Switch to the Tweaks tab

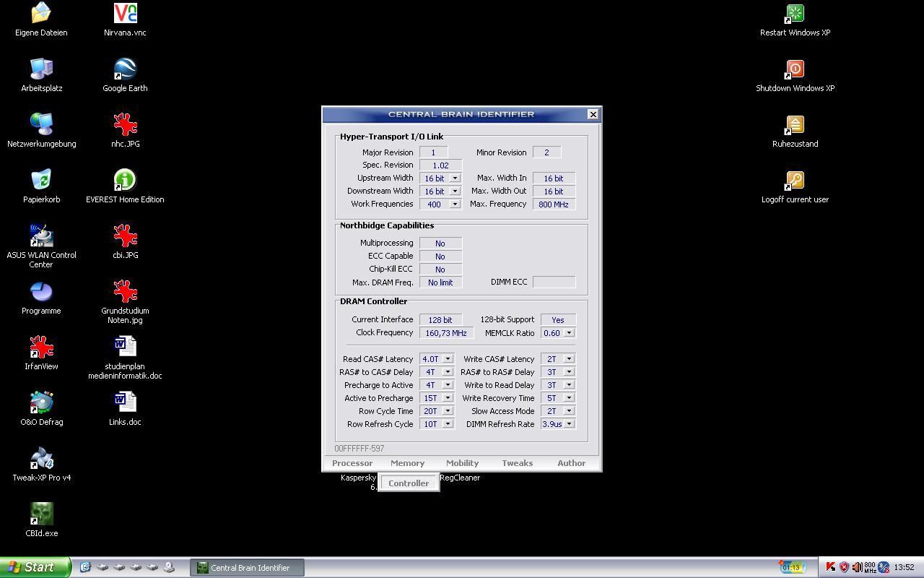coord(517,463)
